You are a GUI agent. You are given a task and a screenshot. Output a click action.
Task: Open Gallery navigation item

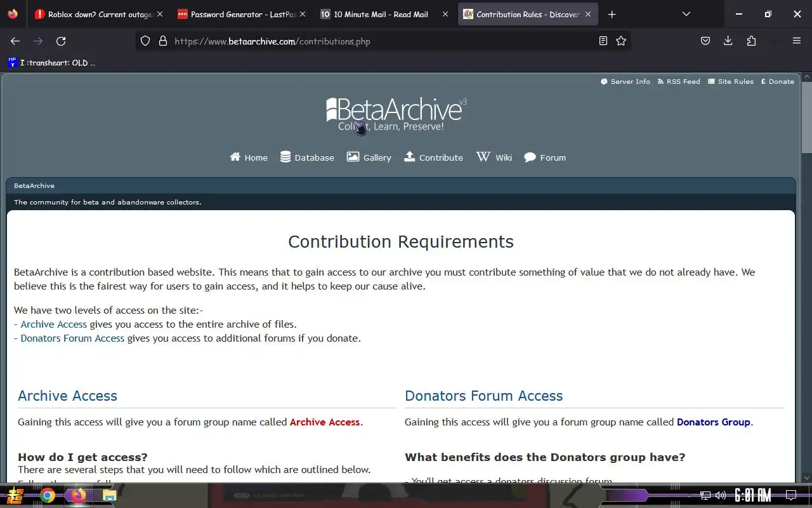[369, 157]
